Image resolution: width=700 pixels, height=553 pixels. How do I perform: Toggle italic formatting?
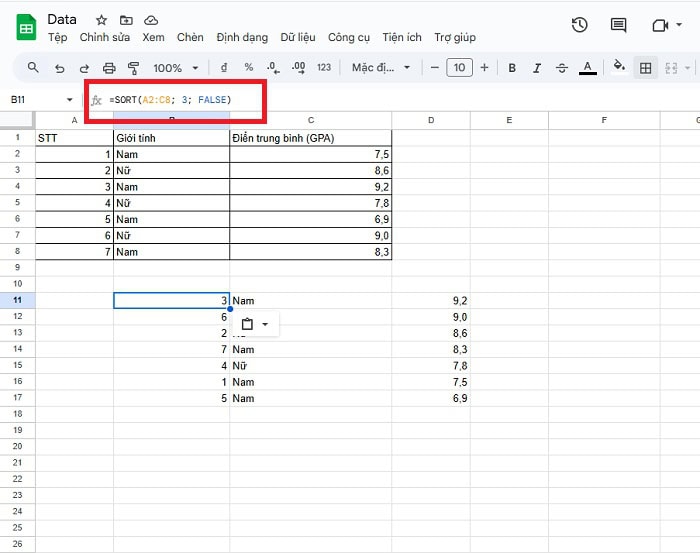537,68
